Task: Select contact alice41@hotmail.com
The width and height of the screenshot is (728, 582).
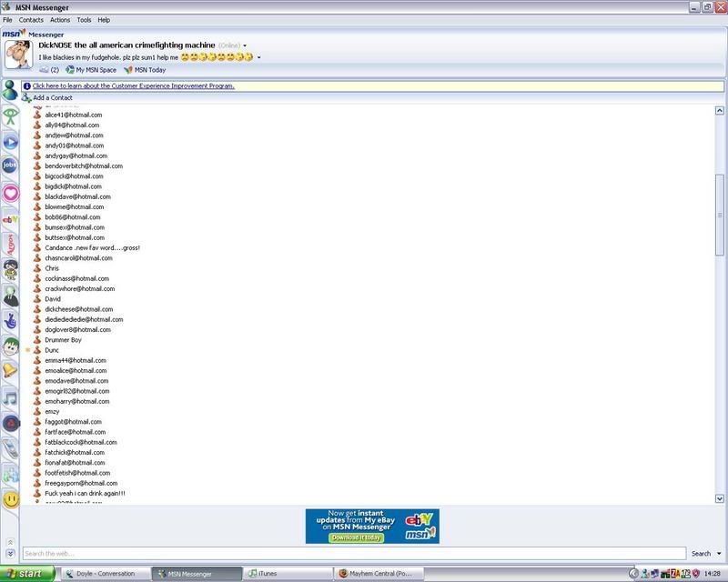Action: pyautogui.click(x=74, y=115)
